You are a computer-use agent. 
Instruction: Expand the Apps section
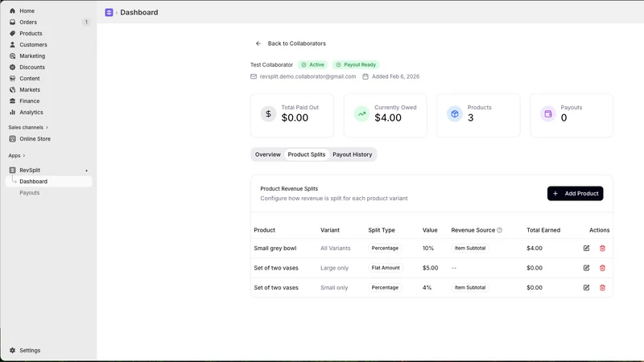pos(17,155)
